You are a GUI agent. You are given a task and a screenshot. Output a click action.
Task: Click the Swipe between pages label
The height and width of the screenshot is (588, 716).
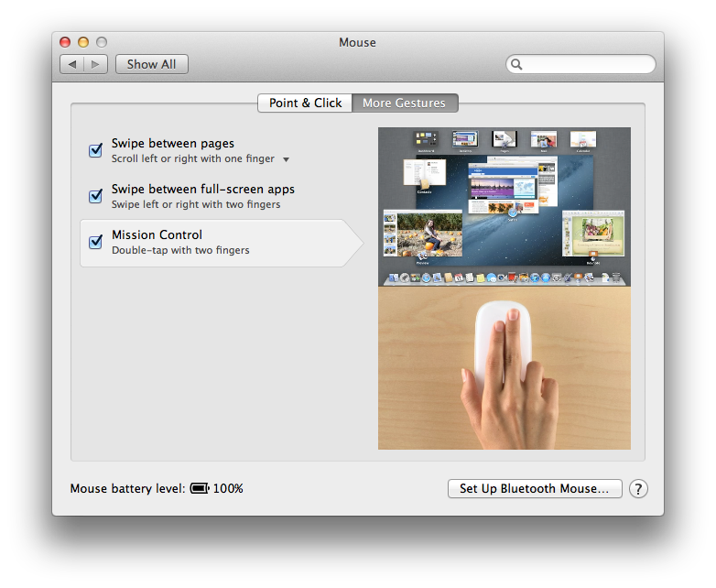click(173, 144)
